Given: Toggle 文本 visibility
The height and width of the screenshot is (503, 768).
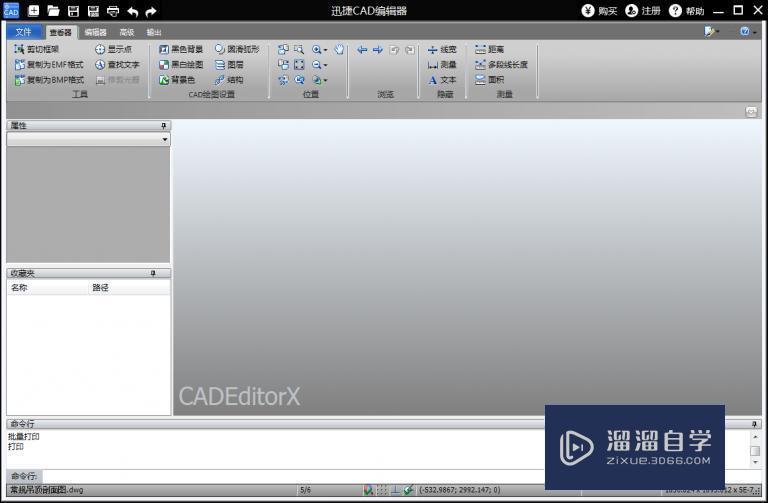Looking at the screenshot, I should tap(442, 80).
